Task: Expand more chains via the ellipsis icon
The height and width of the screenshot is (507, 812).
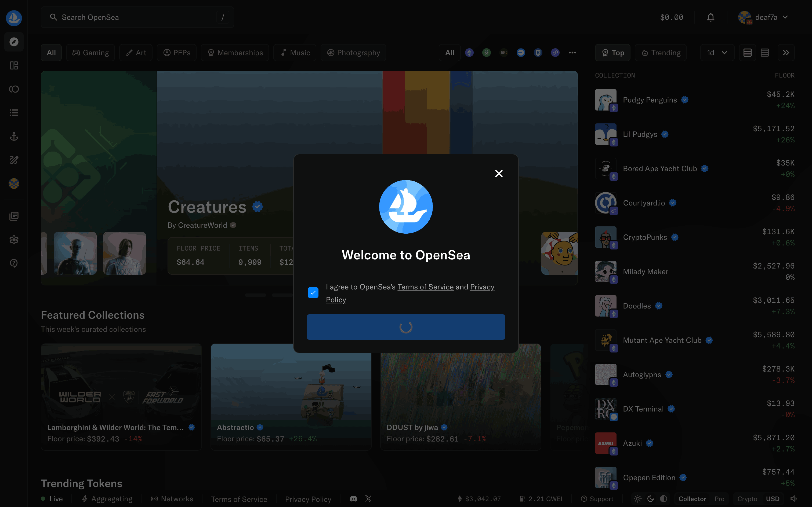Action: pos(572,53)
